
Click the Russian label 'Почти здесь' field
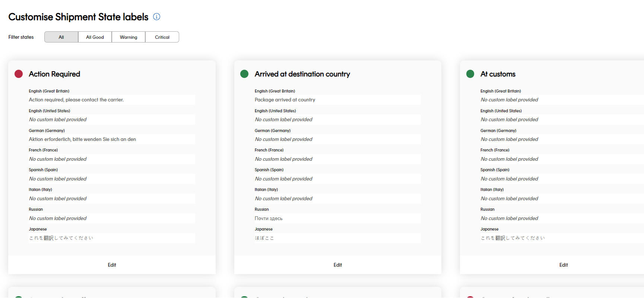pos(337,219)
